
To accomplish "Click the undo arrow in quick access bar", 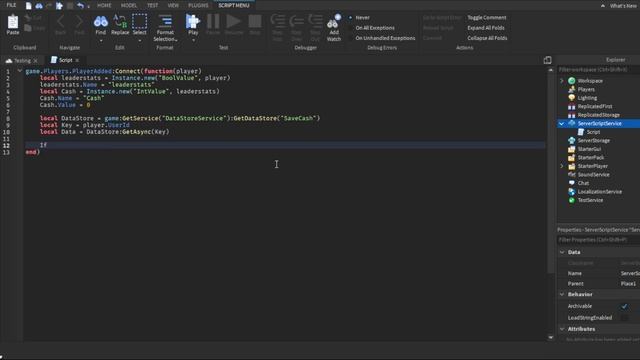I will coord(80,6).
